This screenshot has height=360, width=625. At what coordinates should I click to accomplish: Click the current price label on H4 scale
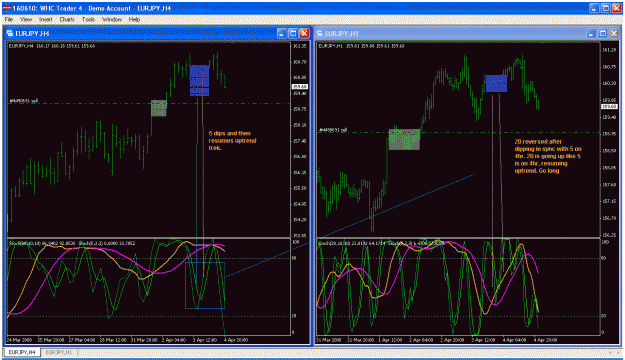click(300, 87)
